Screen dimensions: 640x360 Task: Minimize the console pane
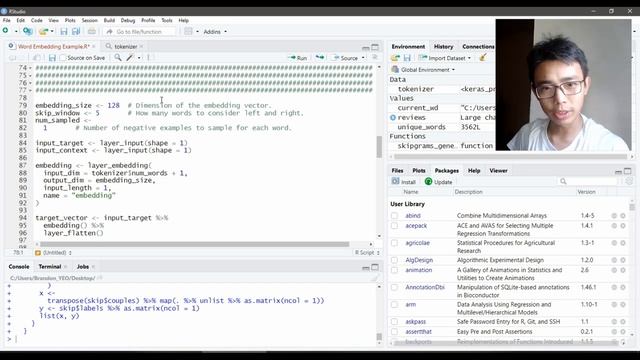pyautogui.click(x=366, y=268)
